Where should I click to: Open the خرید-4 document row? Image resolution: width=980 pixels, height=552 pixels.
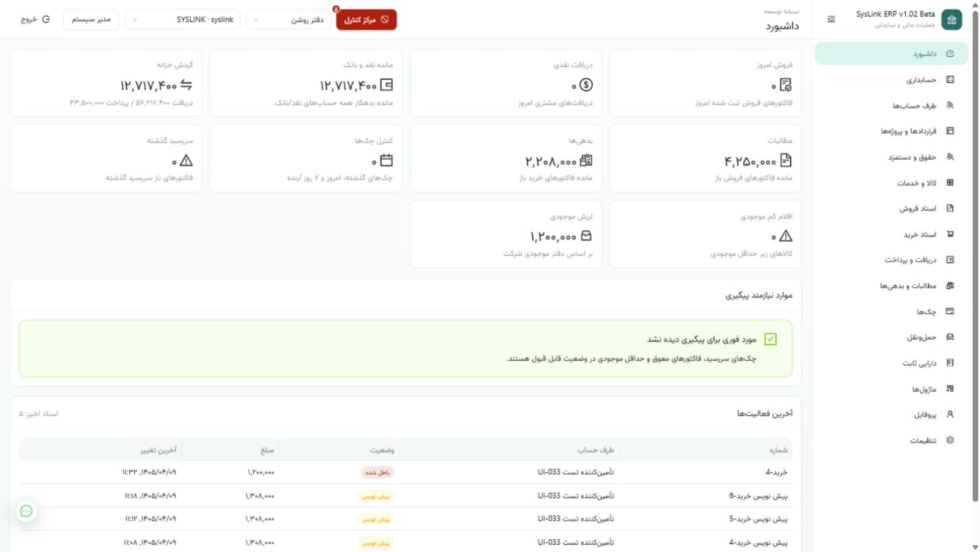[406, 472]
